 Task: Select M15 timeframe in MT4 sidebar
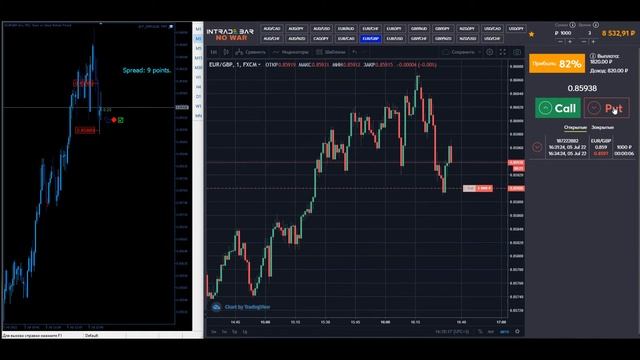point(198,58)
